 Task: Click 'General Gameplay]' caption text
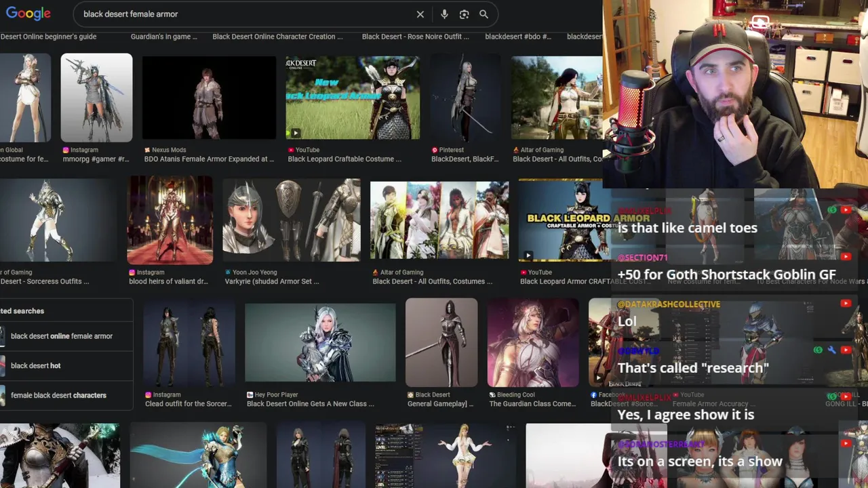[440, 404]
